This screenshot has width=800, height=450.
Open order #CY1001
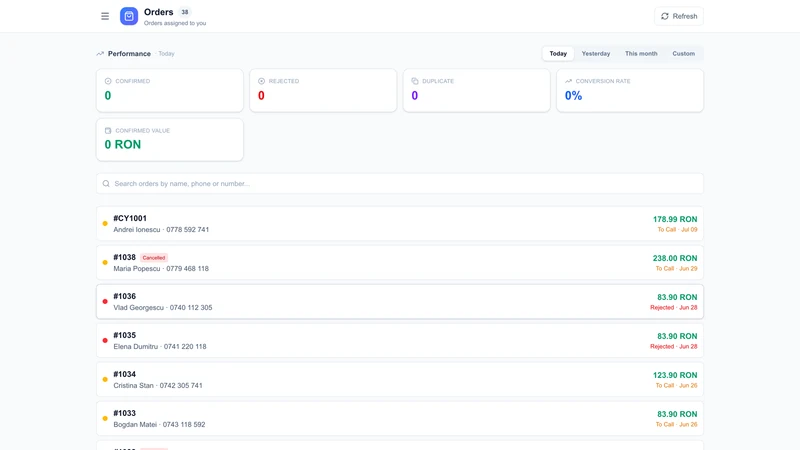tap(400, 223)
